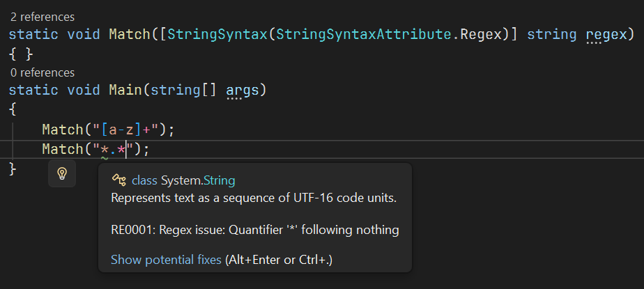
Task: Click the Match call with "*.*" argument
Action: pos(63,149)
